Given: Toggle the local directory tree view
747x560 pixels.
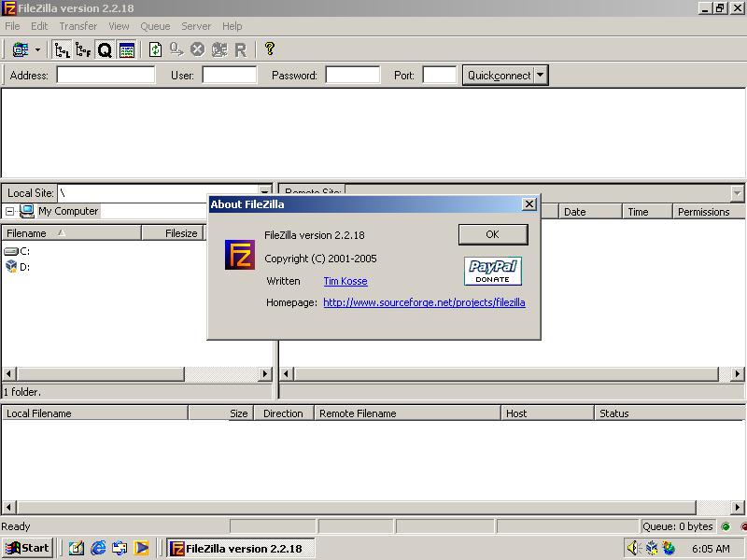Looking at the screenshot, I should (x=62, y=49).
